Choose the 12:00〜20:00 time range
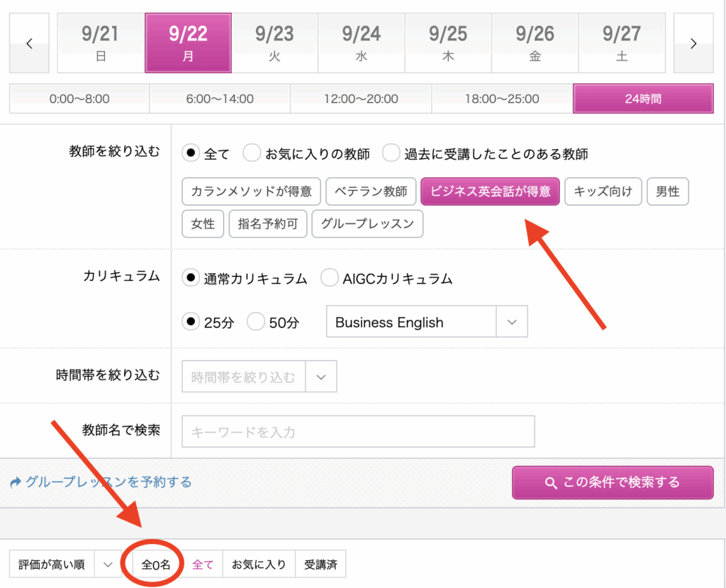The width and height of the screenshot is (726, 588). (361, 99)
